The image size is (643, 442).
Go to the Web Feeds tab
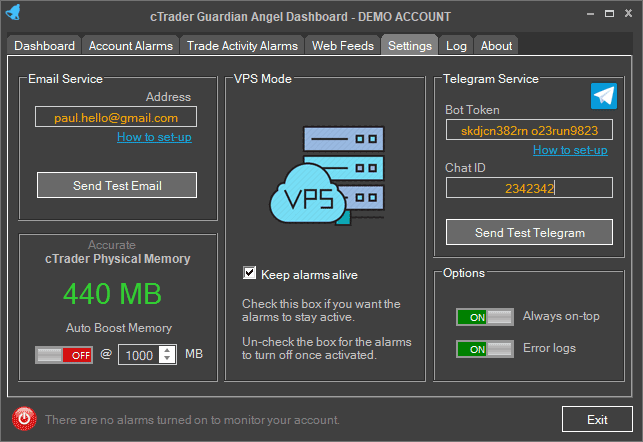pos(343,46)
